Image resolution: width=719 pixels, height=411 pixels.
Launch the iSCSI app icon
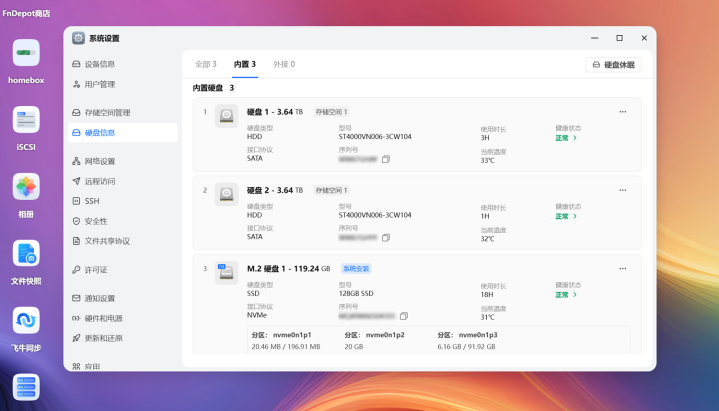(x=26, y=120)
